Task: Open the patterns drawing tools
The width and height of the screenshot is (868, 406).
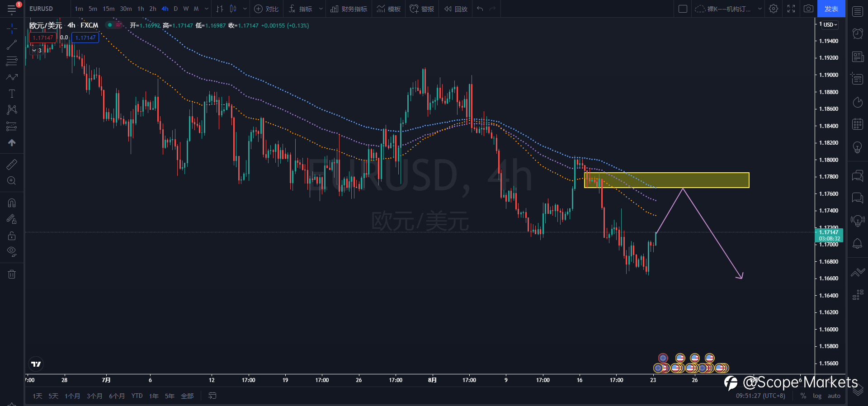Action: (12, 110)
